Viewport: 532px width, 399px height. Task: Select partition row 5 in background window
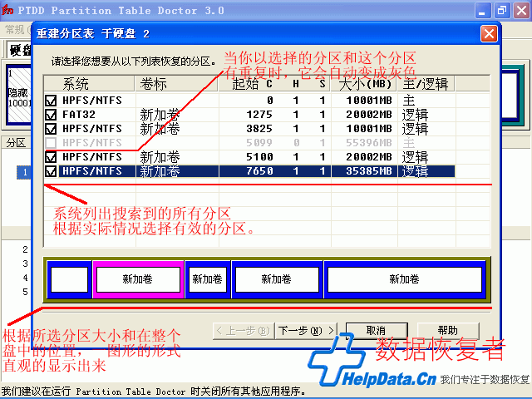click(x=25, y=292)
